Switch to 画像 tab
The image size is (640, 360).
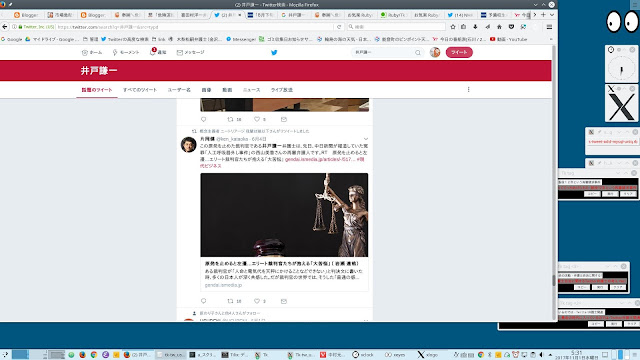click(x=207, y=90)
